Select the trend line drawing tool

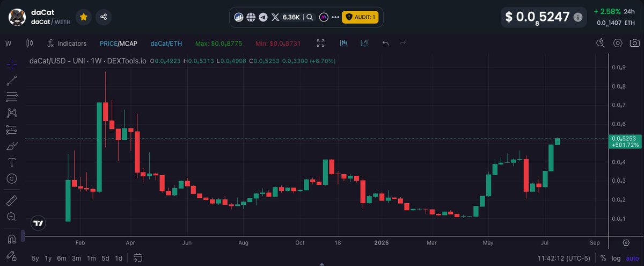coord(12,81)
